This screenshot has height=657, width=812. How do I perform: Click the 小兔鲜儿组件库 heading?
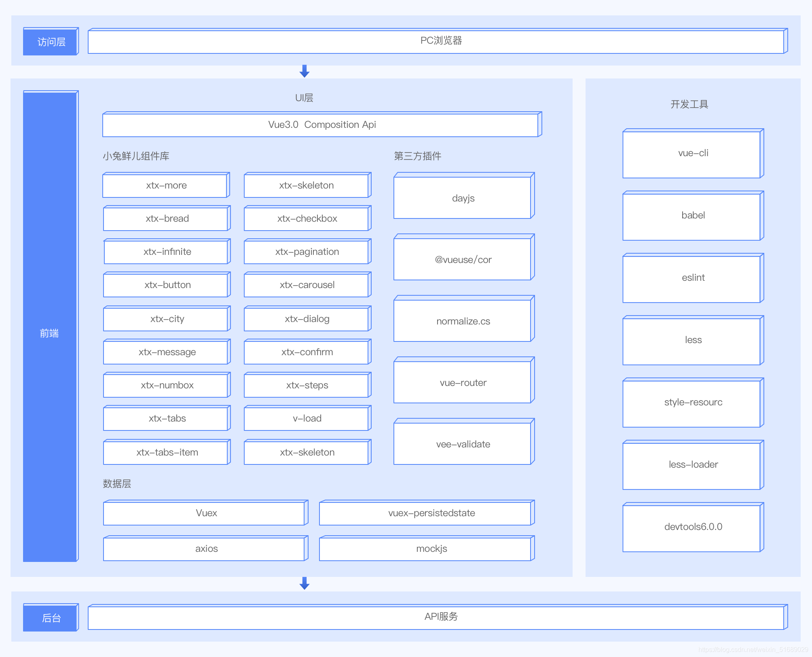tap(136, 156)
